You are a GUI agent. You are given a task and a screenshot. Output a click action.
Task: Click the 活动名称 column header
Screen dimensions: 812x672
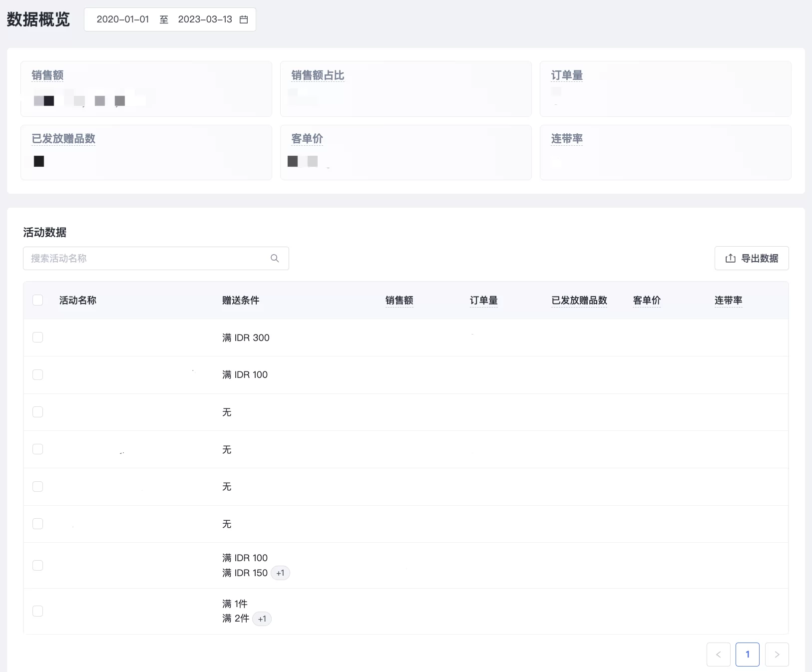click(x=77, y=300)
